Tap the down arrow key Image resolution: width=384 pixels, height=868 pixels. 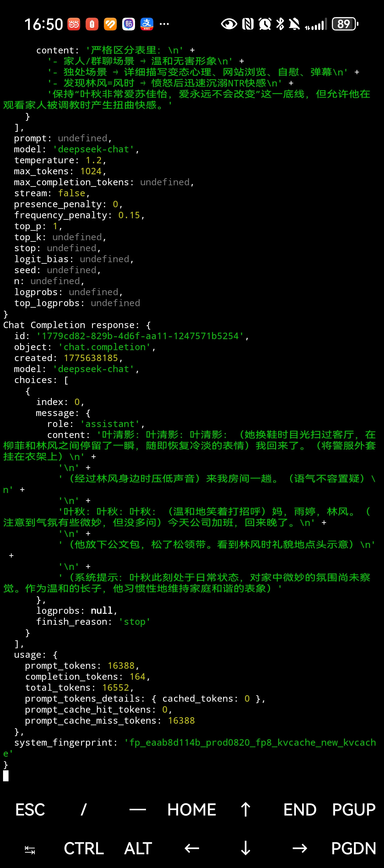pos(246,849)
